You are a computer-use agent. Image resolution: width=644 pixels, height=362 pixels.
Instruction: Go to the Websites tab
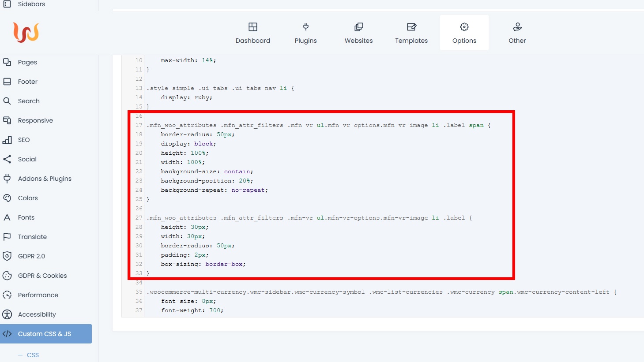358,33
